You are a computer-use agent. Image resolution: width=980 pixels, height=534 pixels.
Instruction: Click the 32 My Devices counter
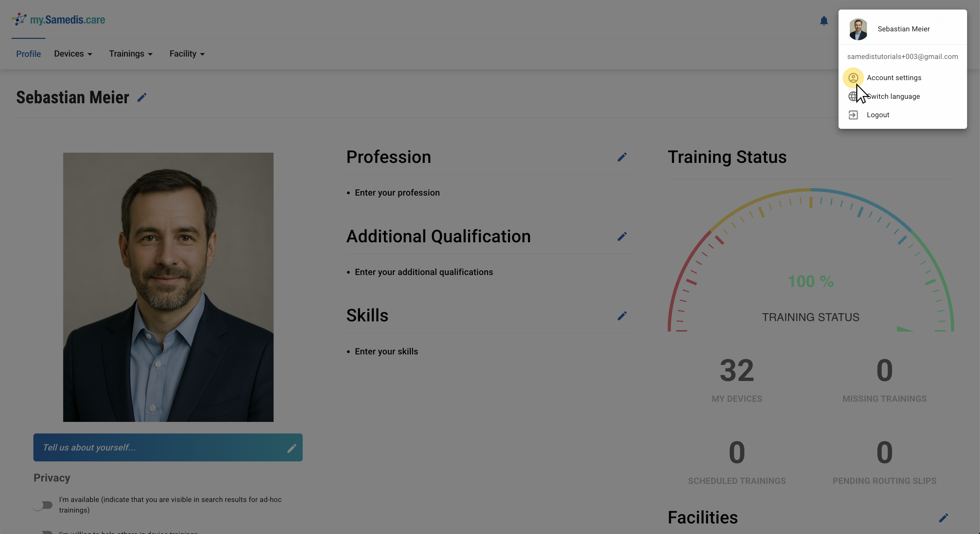(737, 371)
